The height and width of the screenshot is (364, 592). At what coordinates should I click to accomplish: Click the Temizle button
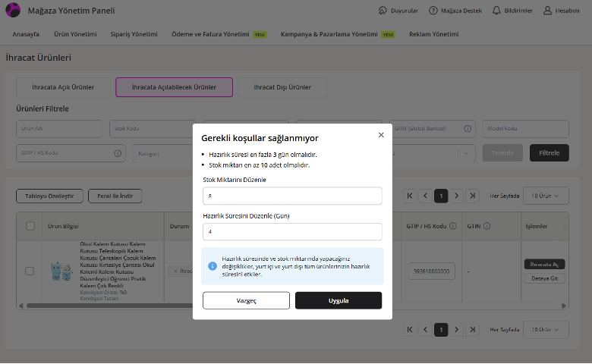tap(502, 152)
